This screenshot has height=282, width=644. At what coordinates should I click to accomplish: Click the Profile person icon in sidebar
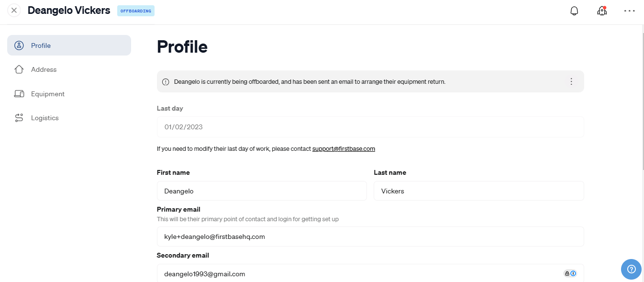19,45
